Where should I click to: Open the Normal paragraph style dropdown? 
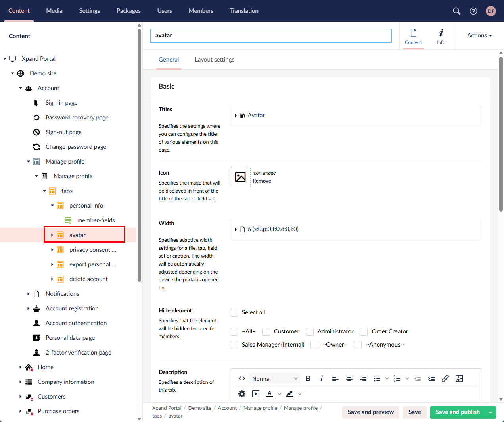(x=274, y=378)
